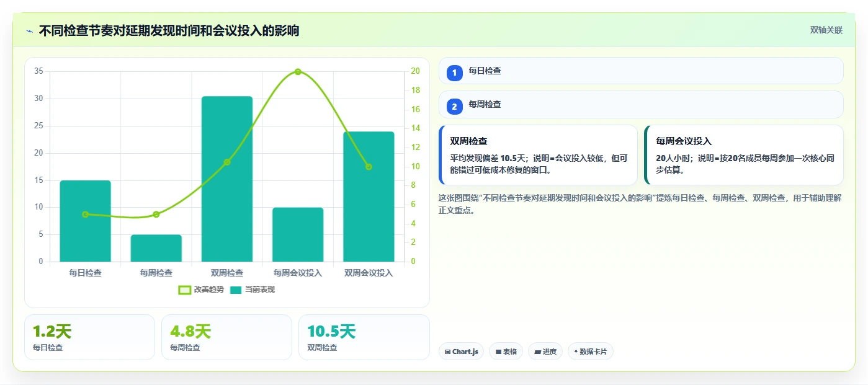
Task: Click the 每周会议投入 x-axis label
Action: pyautogui.click(x=298, y=273)
